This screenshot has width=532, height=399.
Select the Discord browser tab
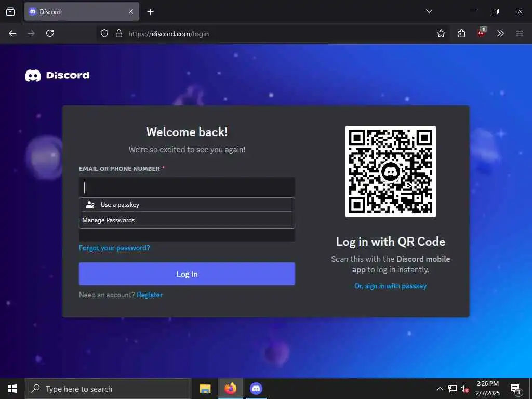[82, 11]
